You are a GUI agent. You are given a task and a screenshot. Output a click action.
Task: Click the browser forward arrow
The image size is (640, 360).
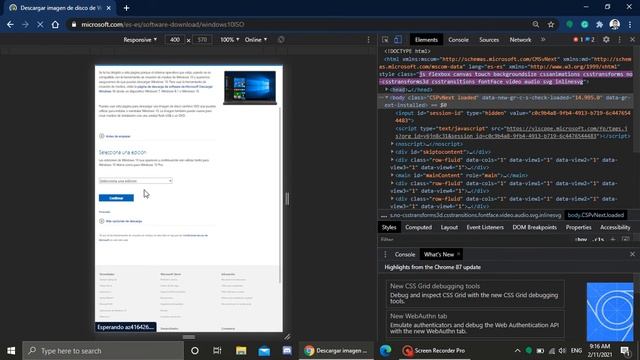(25, 24)
